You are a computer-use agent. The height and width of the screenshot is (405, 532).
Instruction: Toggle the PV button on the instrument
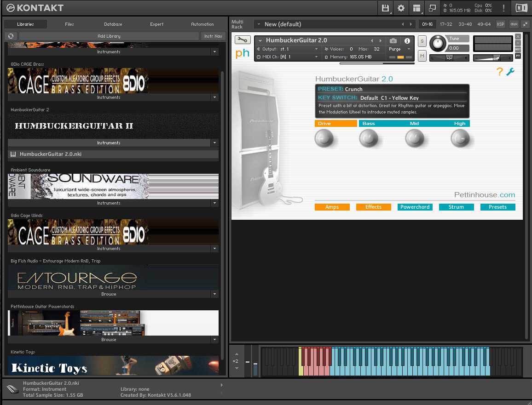518,56
